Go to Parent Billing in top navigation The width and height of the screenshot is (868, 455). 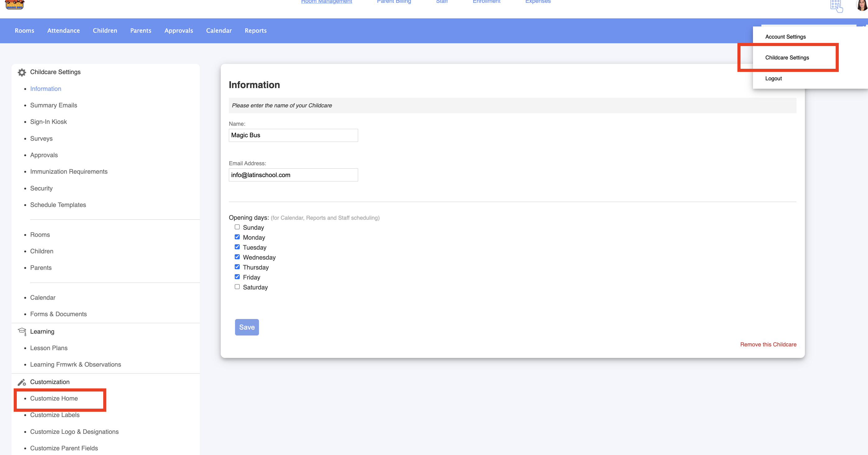click(x=394, y=2)
